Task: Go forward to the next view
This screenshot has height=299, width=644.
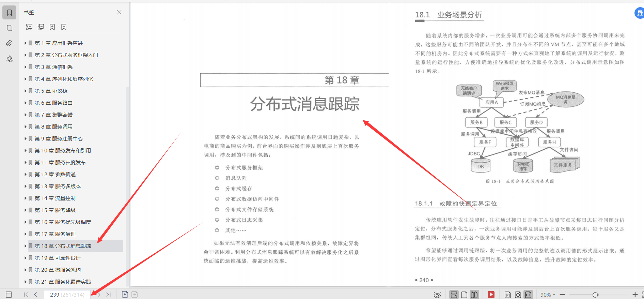Action: (x=135, y=295)
